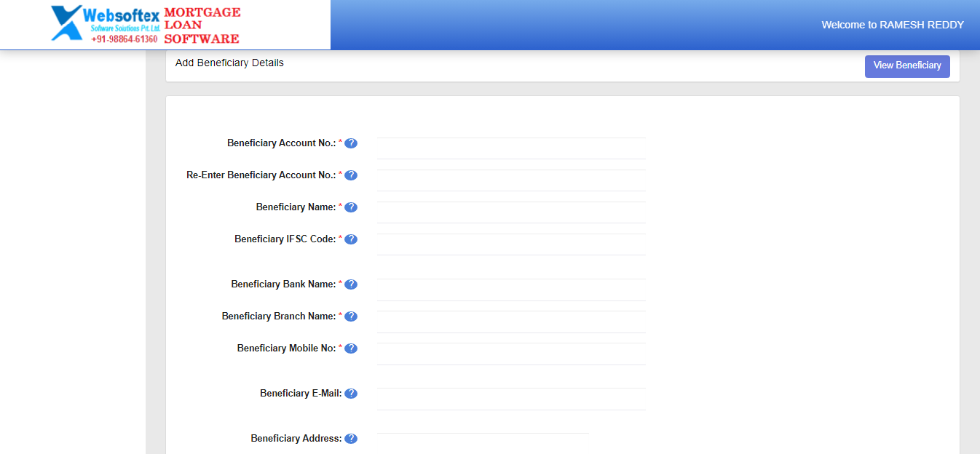Focus the Beneficiary Branch Name input

pyautogui.click(x=511, y=322)
